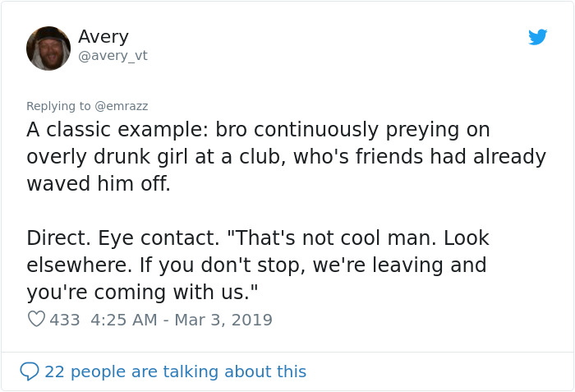Viewport: 575px width, 392px height.
Task: Open the @emrazz mention link
Action: click(x=122, y=106)
